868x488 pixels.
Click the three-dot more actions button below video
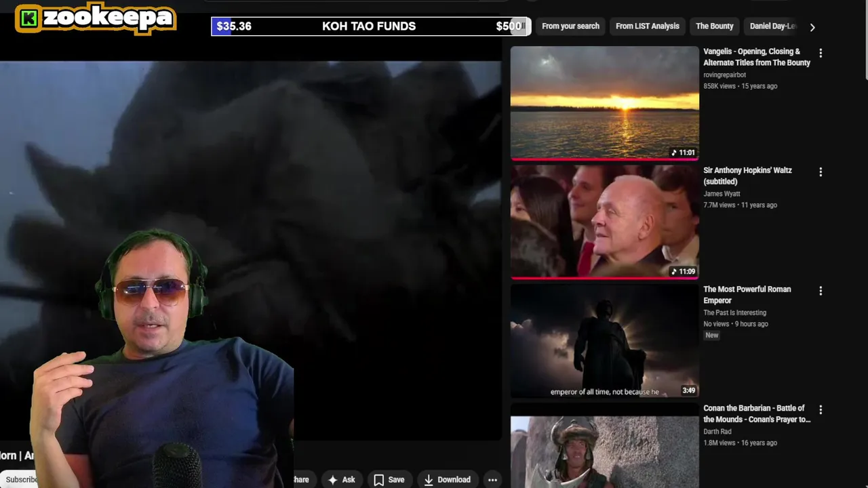pos(492,479)
